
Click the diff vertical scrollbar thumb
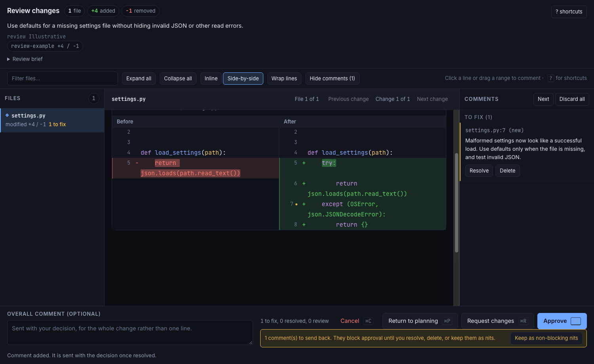[457, 203]
